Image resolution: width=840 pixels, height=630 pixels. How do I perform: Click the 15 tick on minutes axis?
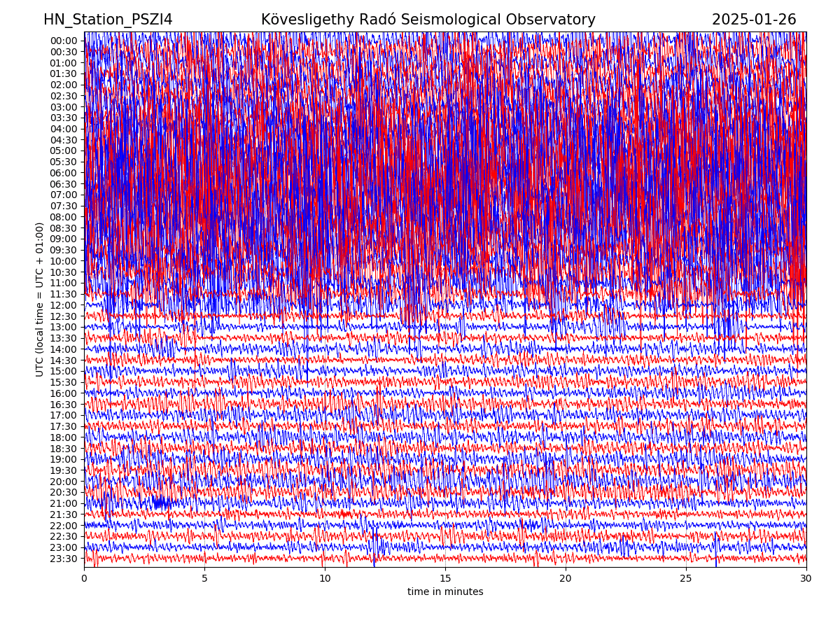pyautogui.click(x=445, y=579)
